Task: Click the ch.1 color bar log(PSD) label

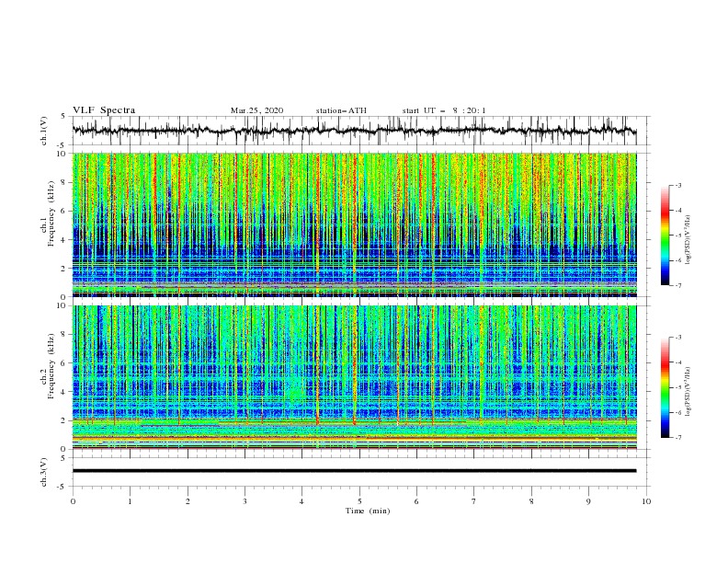Action: pyautogui.click(x=688, y=240)
